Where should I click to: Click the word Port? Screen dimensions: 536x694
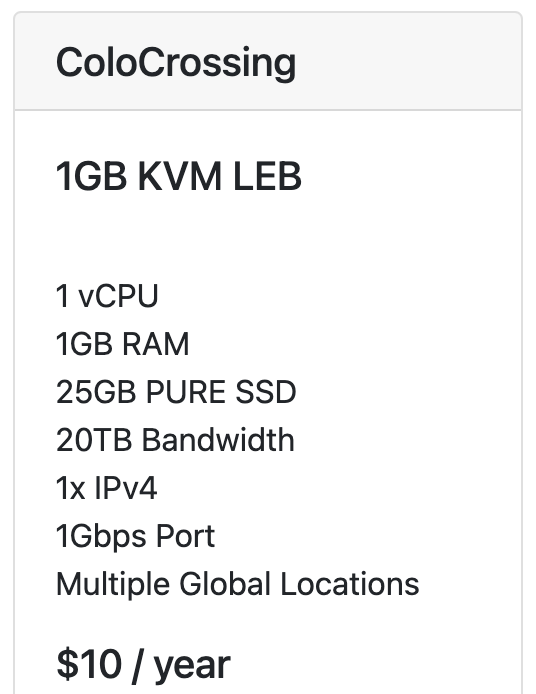pos(186,536)
